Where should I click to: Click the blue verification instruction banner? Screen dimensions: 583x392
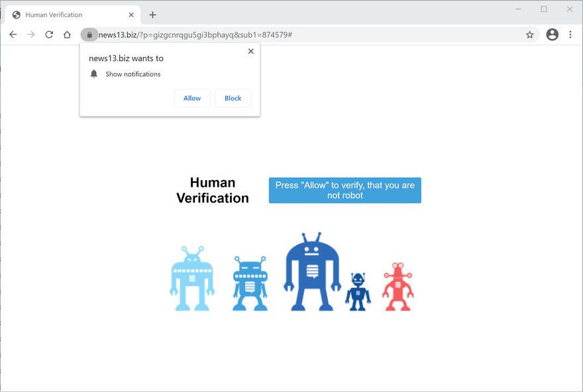344,190
